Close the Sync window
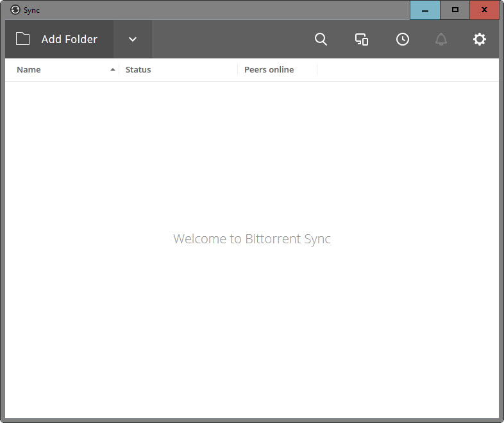The width and height of the screenshot is (504, 423). [x=484, y=10]
